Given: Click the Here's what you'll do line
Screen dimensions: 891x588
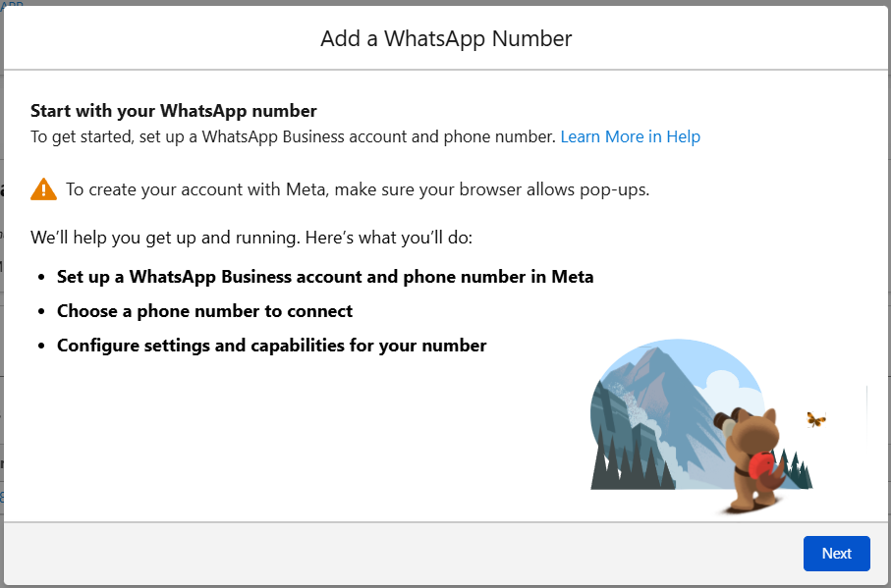Looking at the screenshot, I should pos(251,238).
